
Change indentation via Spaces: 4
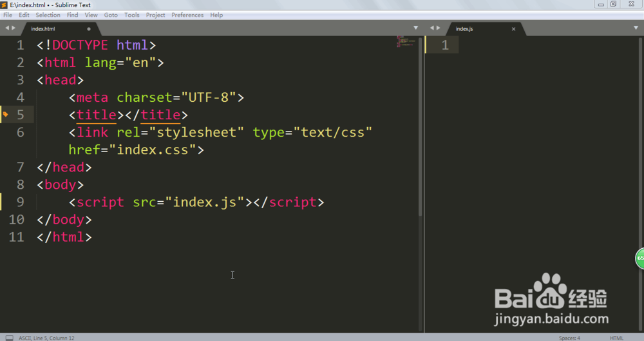(569, 338)
